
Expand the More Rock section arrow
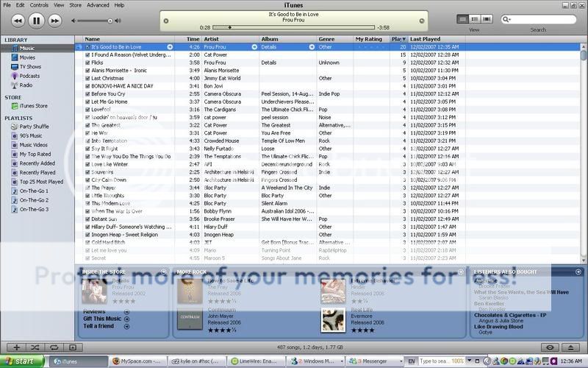coord(461,272)
